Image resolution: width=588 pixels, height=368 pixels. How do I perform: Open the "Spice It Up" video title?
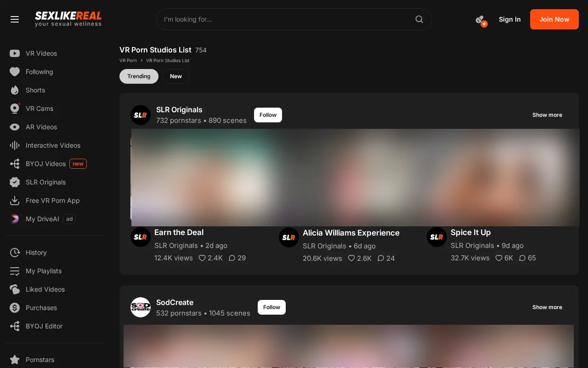coord(470,232)
